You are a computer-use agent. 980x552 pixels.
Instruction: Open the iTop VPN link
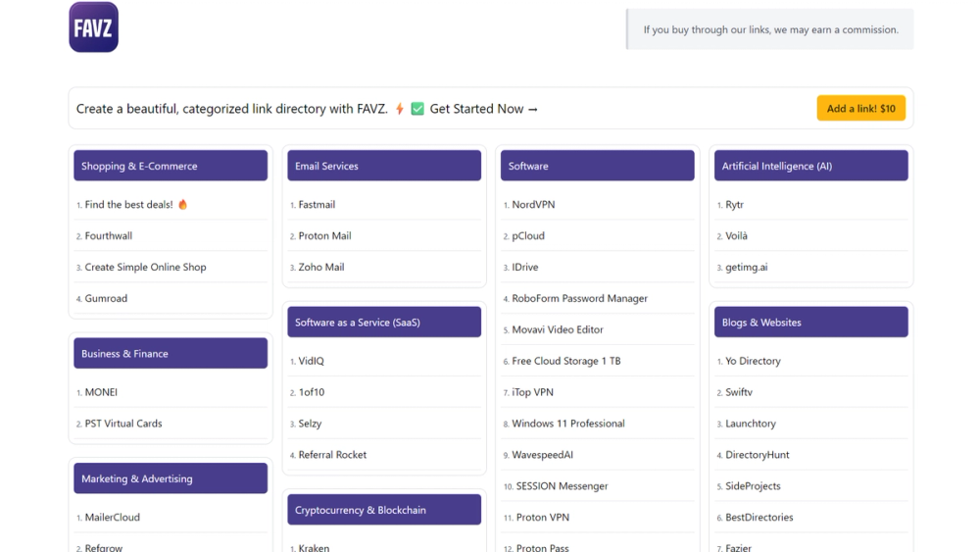click(532, 392)
